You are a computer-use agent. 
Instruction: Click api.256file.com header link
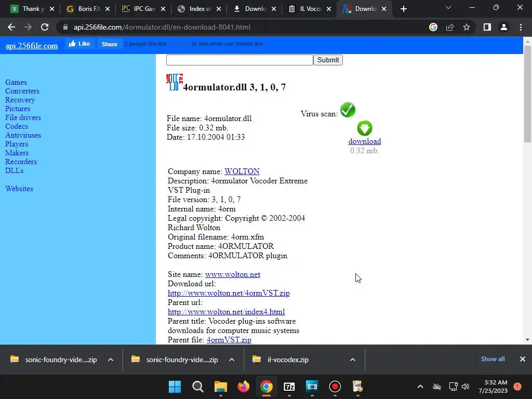[32, 46]
